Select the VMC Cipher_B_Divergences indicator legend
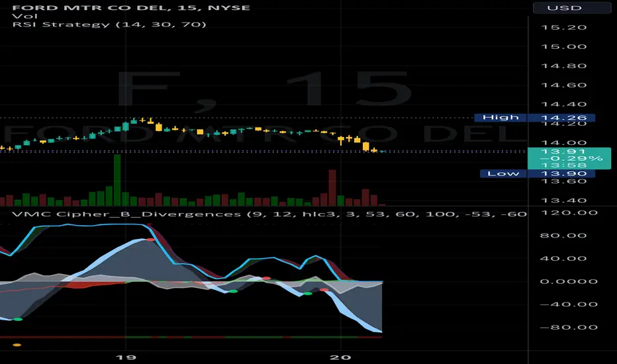Screen dimensions: 617x364 269,214
